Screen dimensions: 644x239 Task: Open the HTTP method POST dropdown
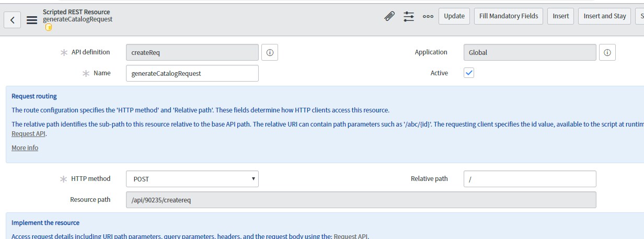[x=192, y=179]
